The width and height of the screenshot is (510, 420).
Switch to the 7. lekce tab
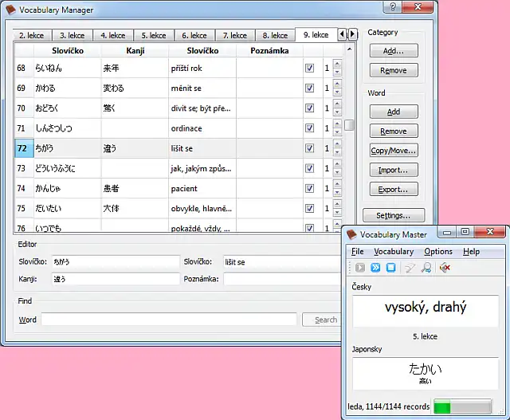pos(235,35)
